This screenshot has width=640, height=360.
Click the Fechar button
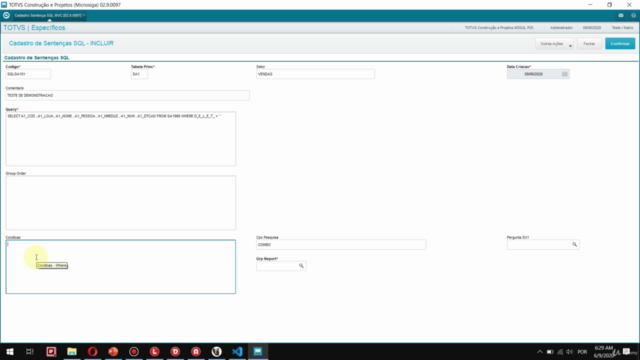tap(589, 44)
